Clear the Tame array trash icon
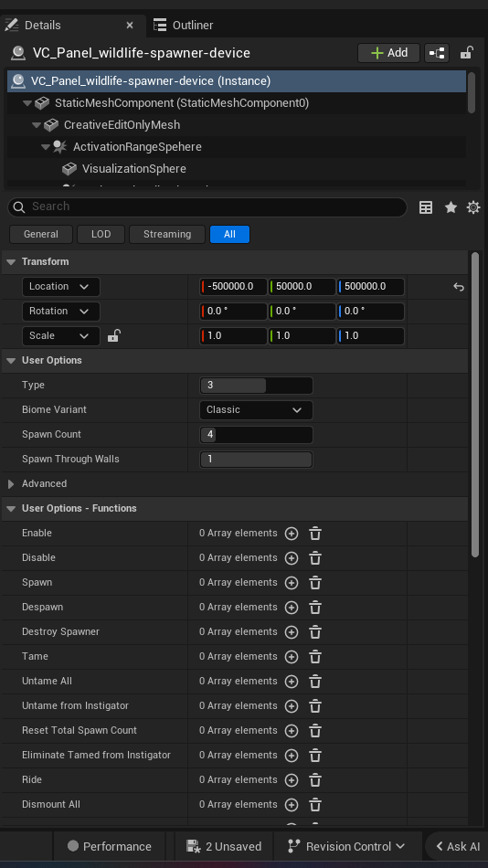Image resolution: width=488 pixels, height=868 pixels. (x=315, y=657)
